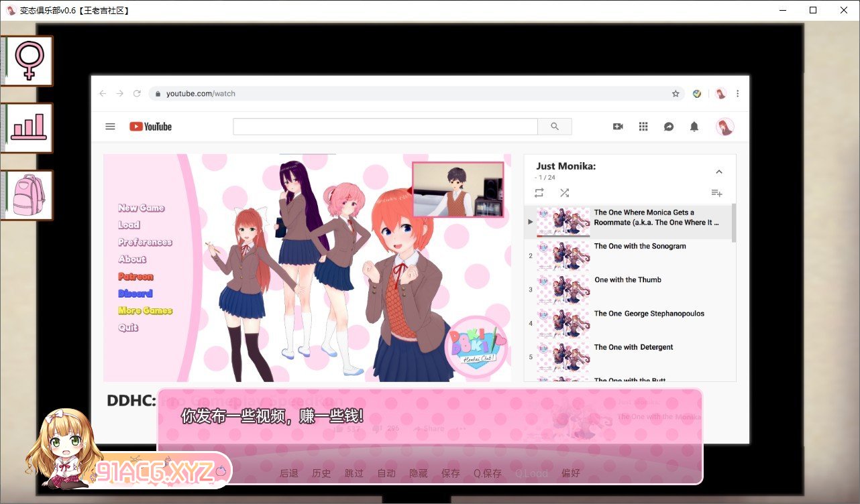
Task: Click the playlist panel scrollbar
Action: [x=733, y=224]
